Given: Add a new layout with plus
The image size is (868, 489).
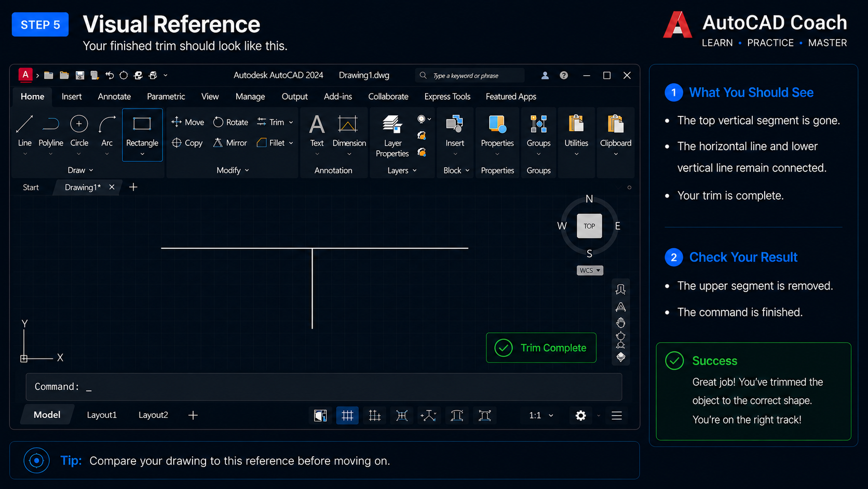Looking at the screenshot, I should 193,415.
